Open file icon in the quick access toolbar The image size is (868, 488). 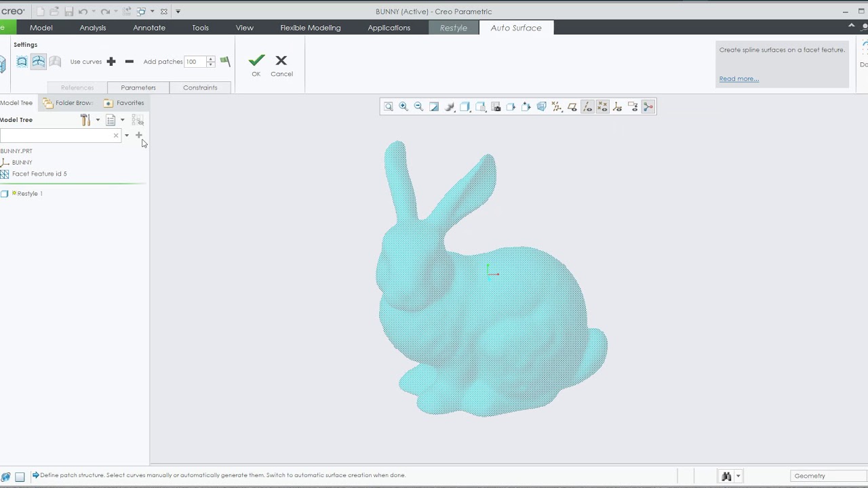pyautogui.click(x=54, y=12)
